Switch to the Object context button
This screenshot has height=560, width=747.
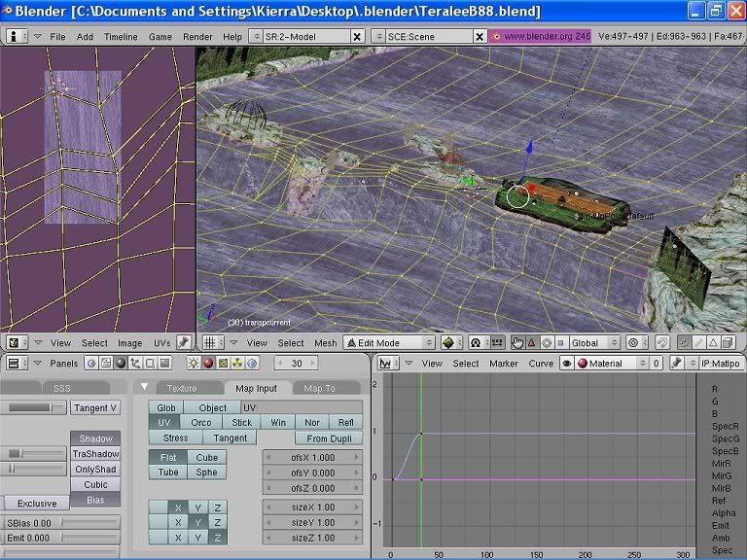[135, 364]
